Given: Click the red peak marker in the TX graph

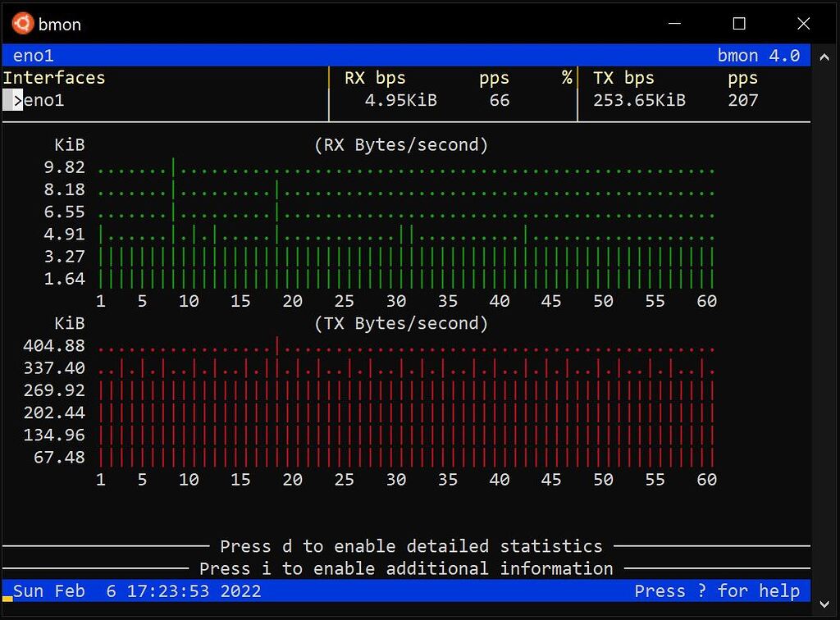Looking at the screenshot, I should pyautogui.click(x=276, y=345).
